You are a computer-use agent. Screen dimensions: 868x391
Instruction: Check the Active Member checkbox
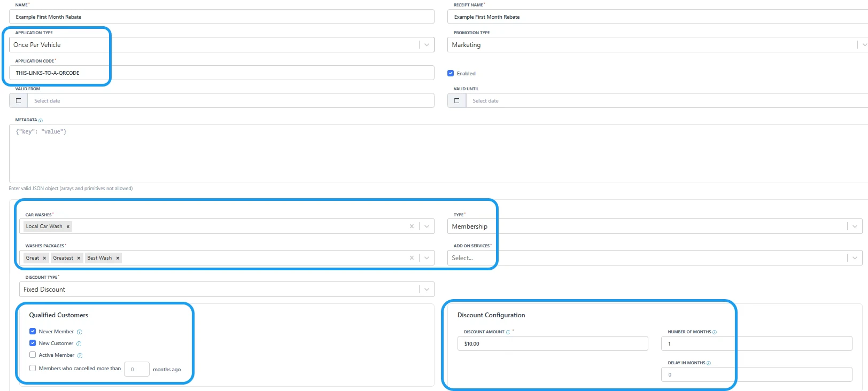33,355
